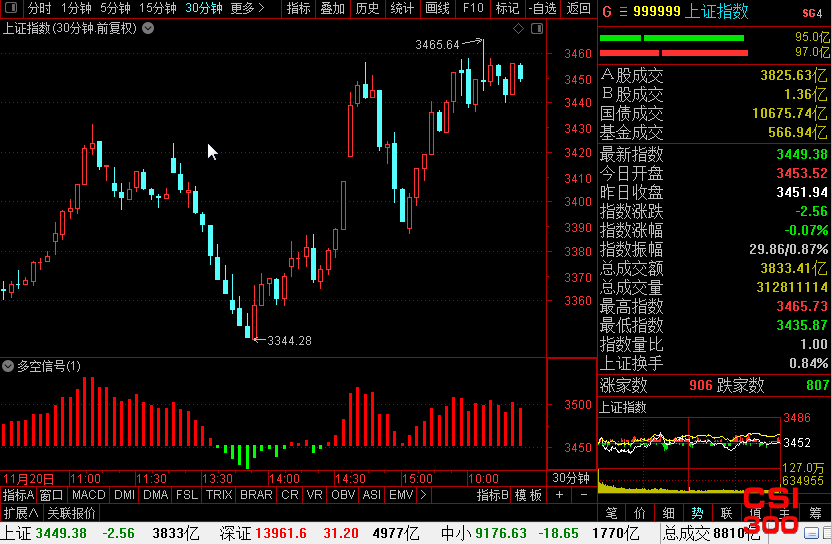Click the 3465.64 high price label
The image size is (832, 544).
click(437, 45)
